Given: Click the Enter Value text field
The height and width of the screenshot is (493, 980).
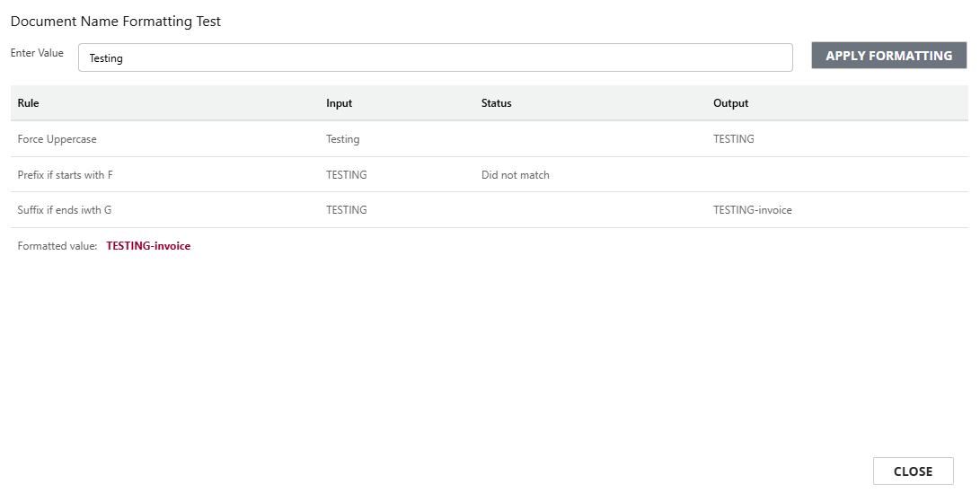Looking at the screenshot, I should pyautogui.click(x=435, y=57).
